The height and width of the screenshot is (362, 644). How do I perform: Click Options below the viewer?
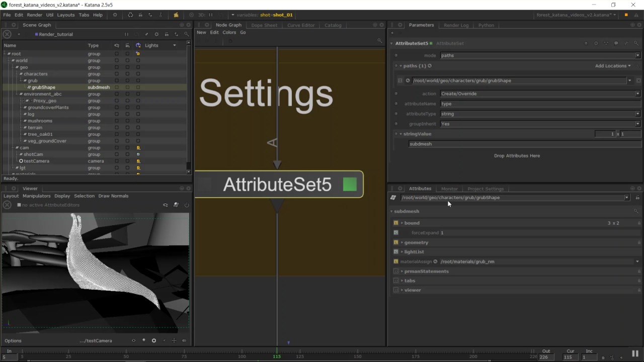point(13,340)
